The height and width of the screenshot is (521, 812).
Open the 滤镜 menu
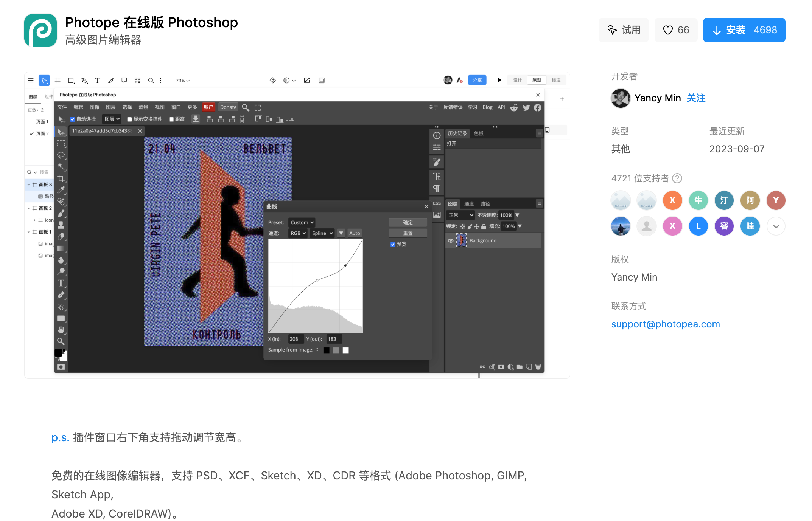(143, 107)
